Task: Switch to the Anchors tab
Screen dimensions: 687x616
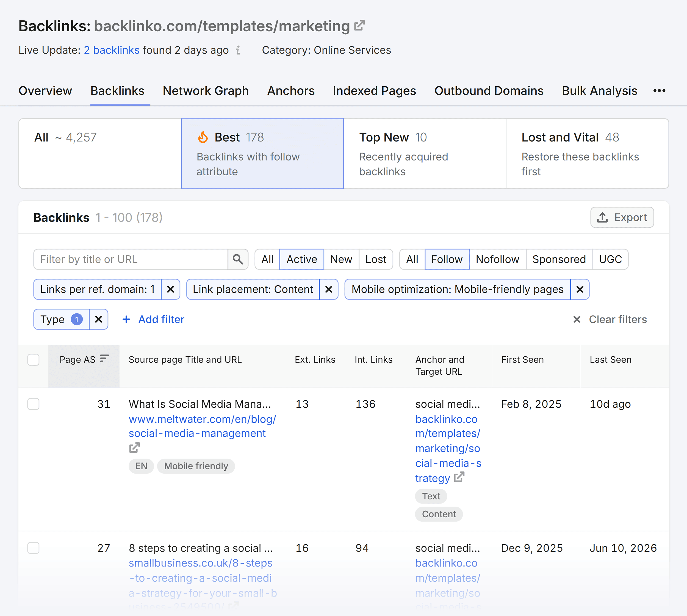Action: [291, 91]
